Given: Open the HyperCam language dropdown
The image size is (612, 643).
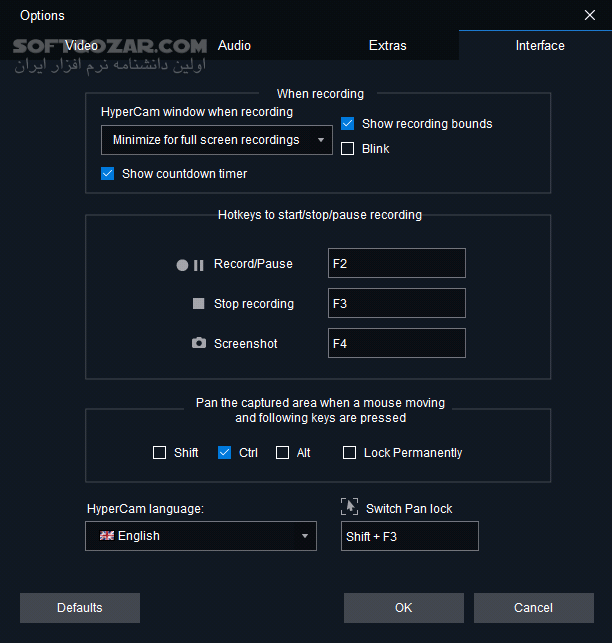Looking at the screenshot, I should pos(201,536).
